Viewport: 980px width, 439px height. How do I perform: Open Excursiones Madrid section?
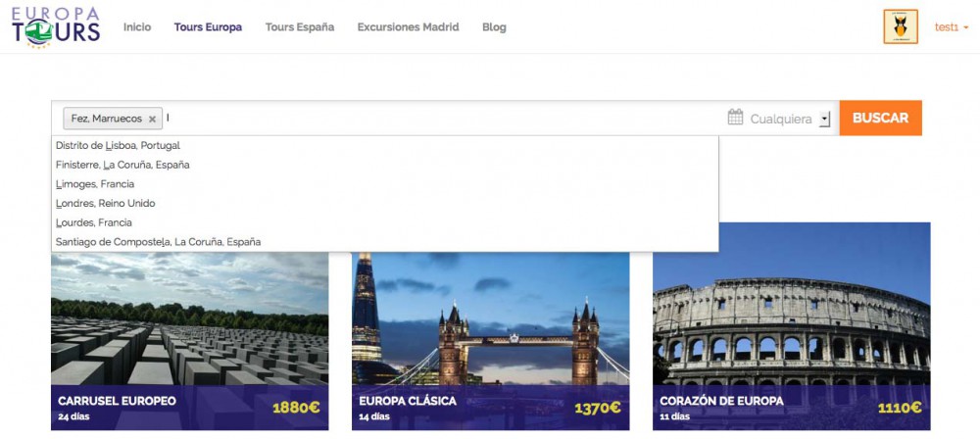(408, 27)
